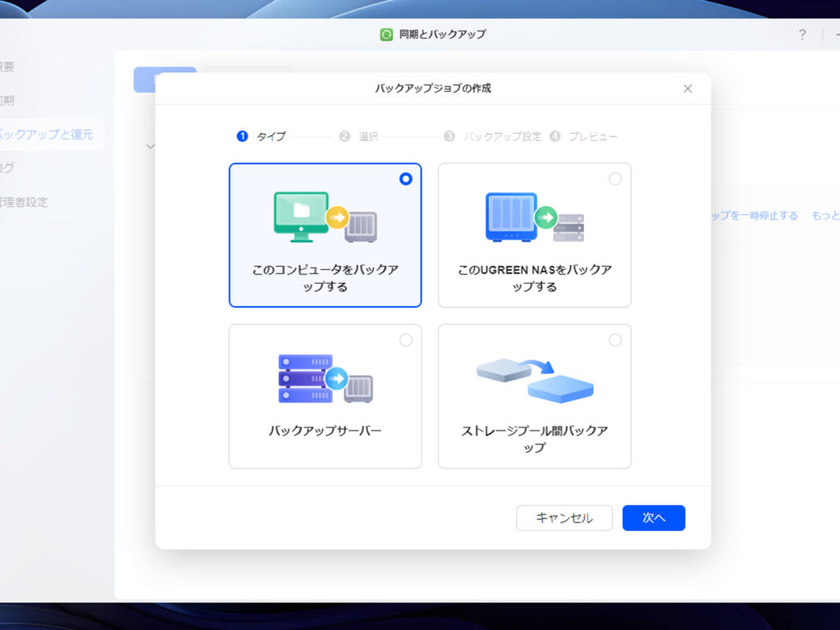Image resolution: width=840 pixels, height=630 pixels.
Task: Select the storage pool backup radio button
Action: 615,340
